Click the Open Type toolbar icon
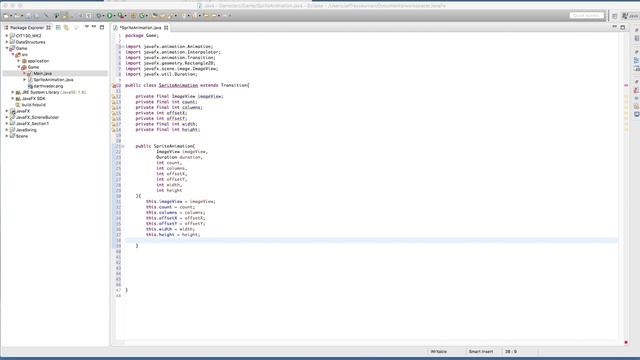Screen dimensions: 640x360 pyautogui.click(x=154, y=16)
